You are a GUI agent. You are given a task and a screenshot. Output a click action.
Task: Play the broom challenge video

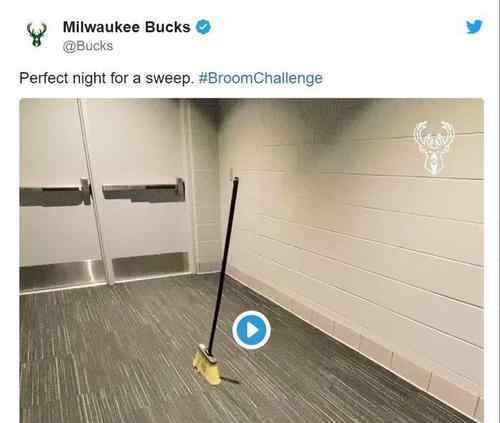[x=251, y=330]
